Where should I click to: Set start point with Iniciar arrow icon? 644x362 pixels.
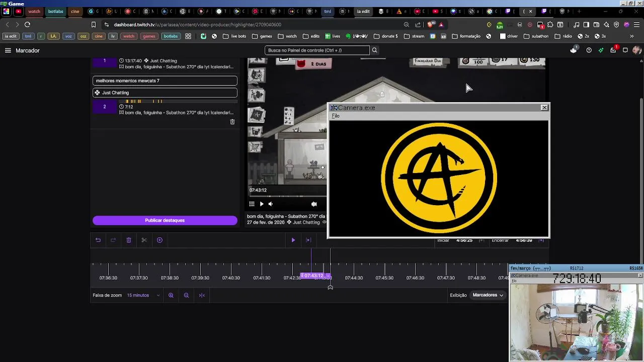pyautogui.click(x=481, y=240)
